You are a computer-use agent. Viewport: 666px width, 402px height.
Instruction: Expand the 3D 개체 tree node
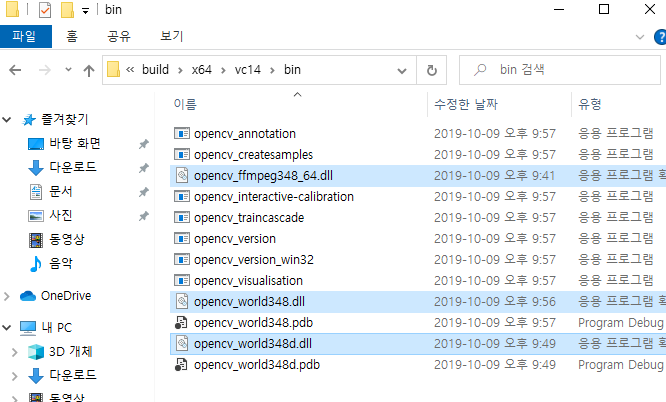pyautogui.click(x=14, y=352)
